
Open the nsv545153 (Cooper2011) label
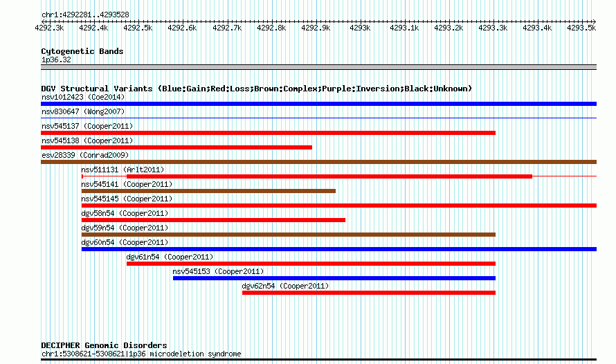pos(218,271)
